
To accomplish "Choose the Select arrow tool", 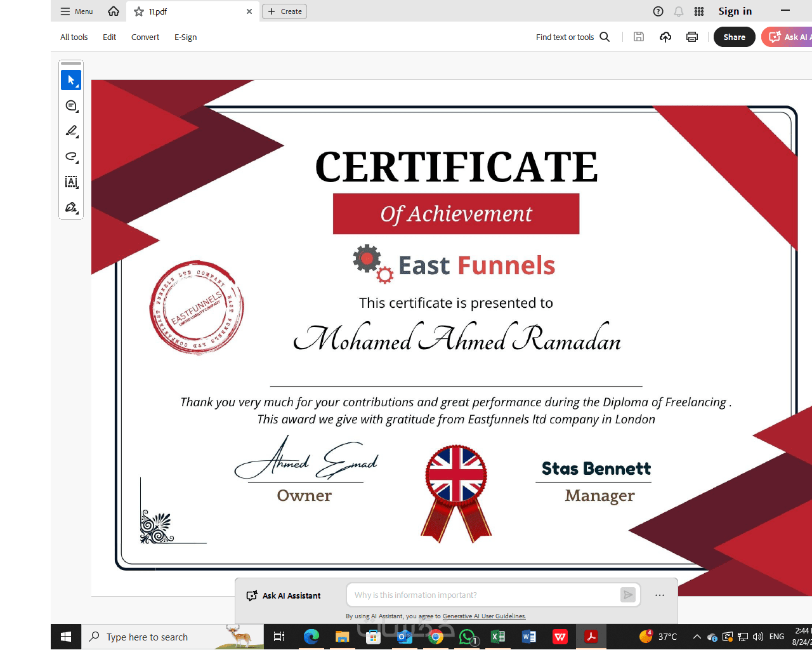I will click(x=71, y=80).
